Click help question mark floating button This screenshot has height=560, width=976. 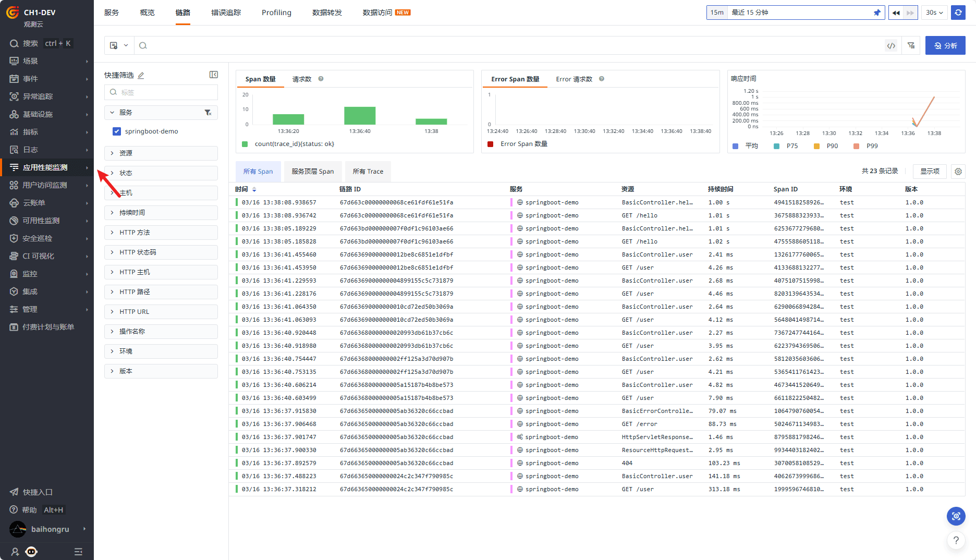(956, 540)
